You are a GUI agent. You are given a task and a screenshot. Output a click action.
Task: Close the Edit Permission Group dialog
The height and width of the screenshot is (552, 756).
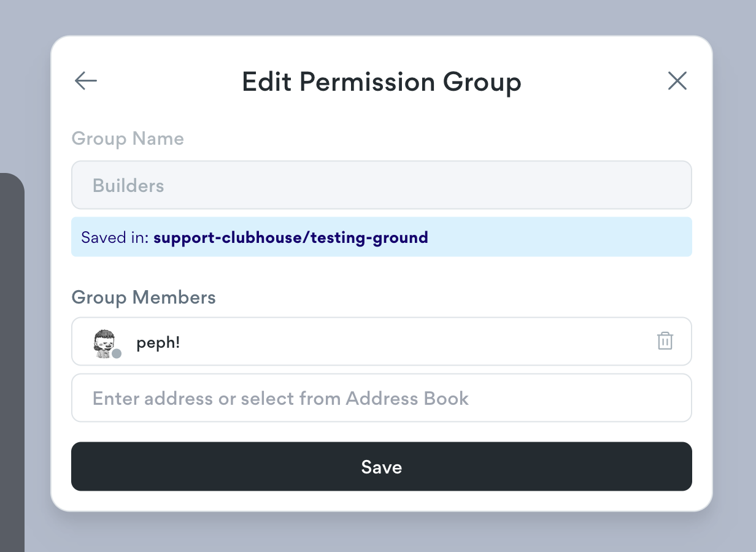(677, 80)
